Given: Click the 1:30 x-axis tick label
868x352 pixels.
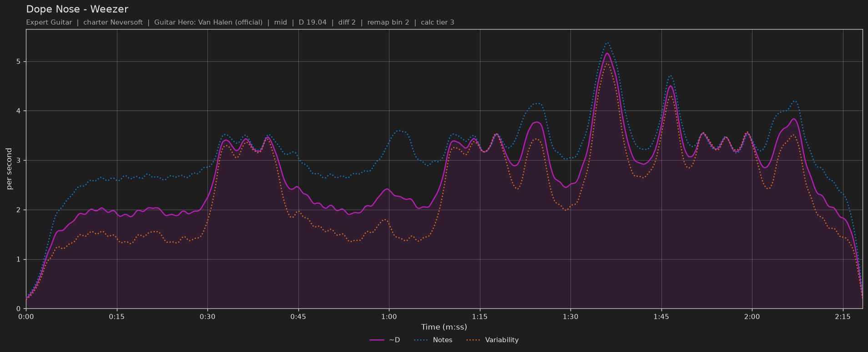Looking at the screenshot, I should pyautogui.click(x=570, y=317).
